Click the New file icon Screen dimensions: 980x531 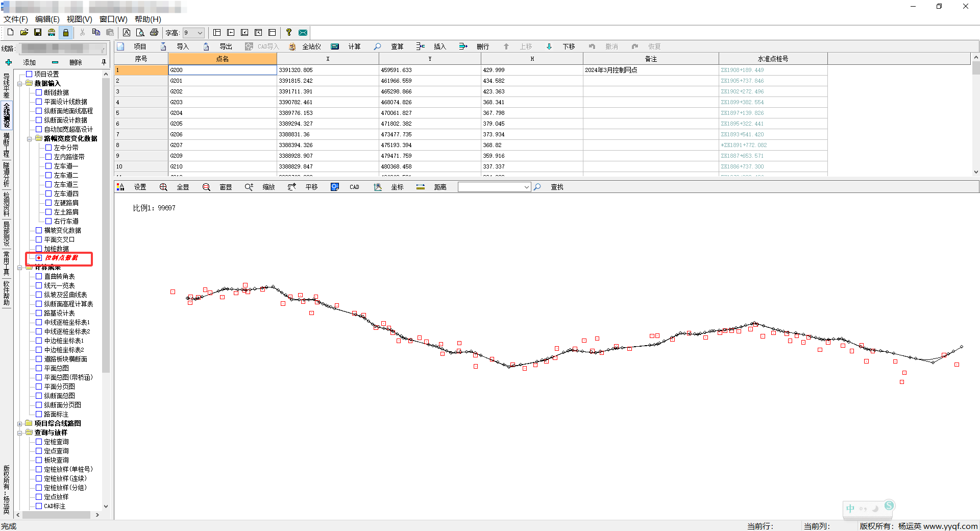tap(10, 32)
